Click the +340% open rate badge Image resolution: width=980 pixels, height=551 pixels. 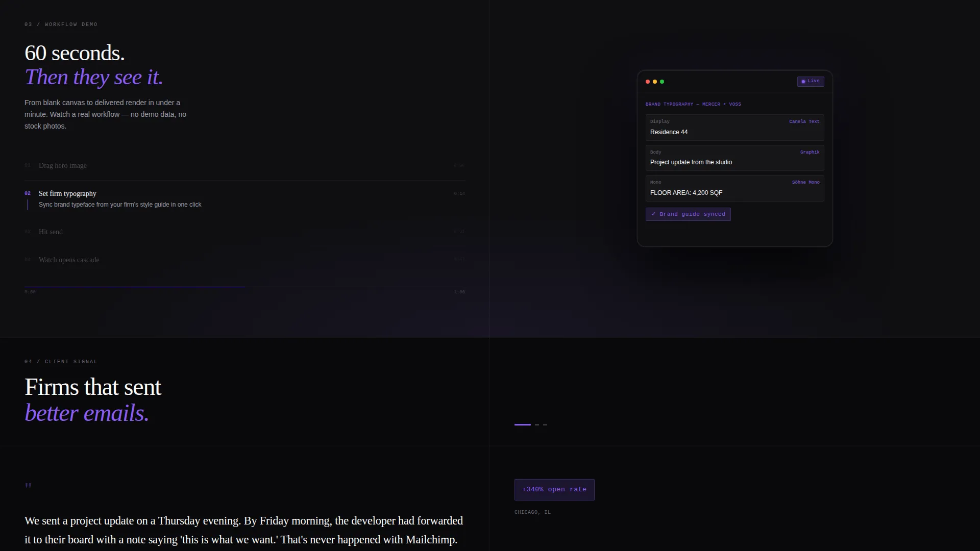[x=554, y=490]
